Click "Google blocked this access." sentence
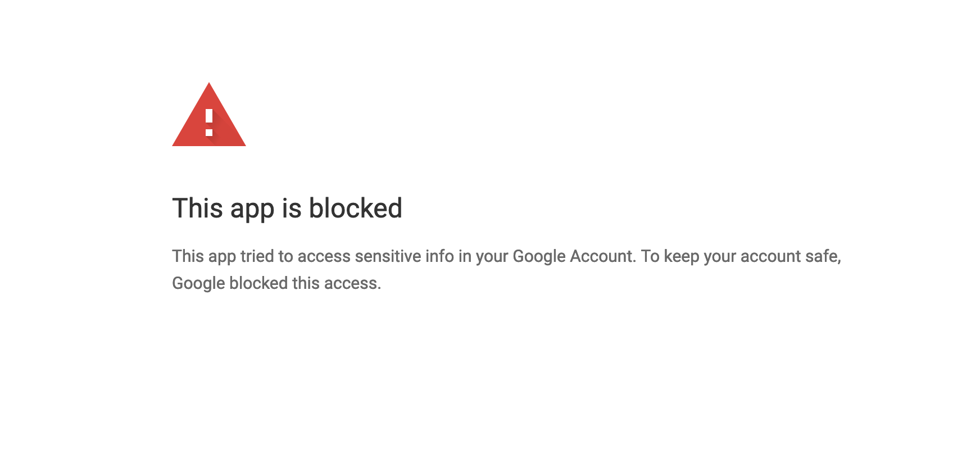Image resolution: width=980 pixels, height=453 pixels. 276,283
